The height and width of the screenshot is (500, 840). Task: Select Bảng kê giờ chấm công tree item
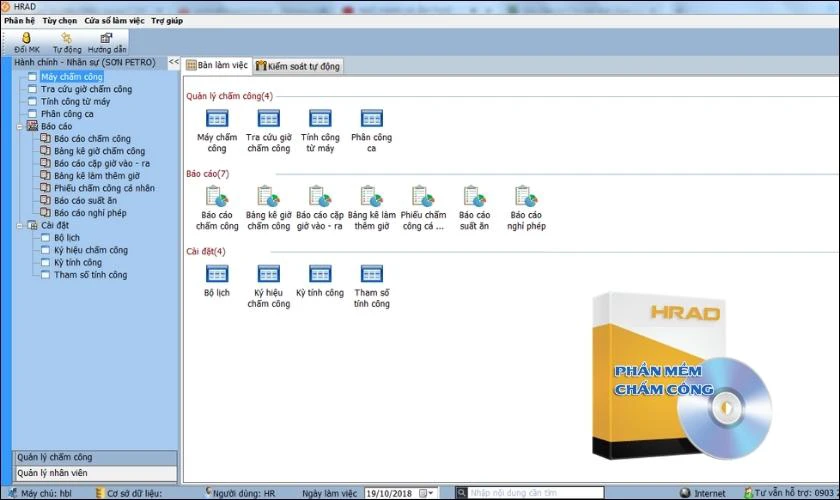(100, 151)
